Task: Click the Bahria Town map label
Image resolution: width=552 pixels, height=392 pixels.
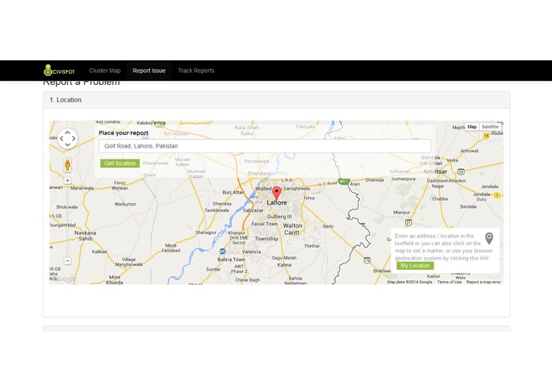Action: coord(231,259)
